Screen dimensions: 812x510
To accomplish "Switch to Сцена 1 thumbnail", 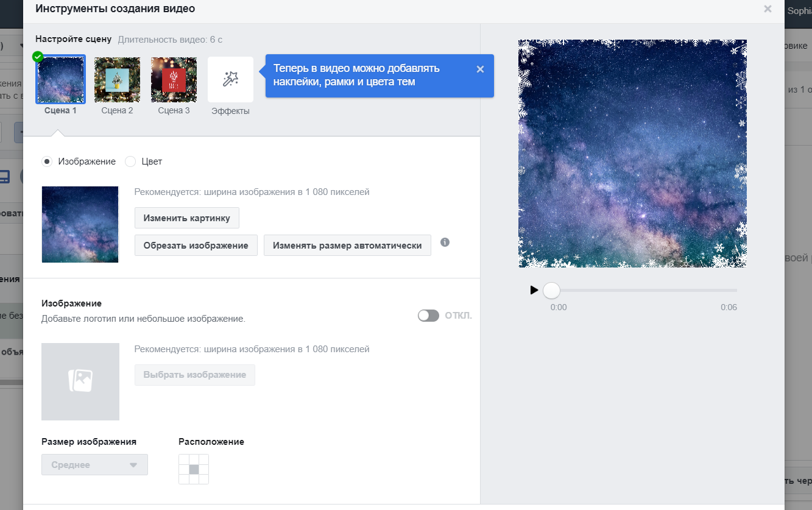I will pos(60,79).
